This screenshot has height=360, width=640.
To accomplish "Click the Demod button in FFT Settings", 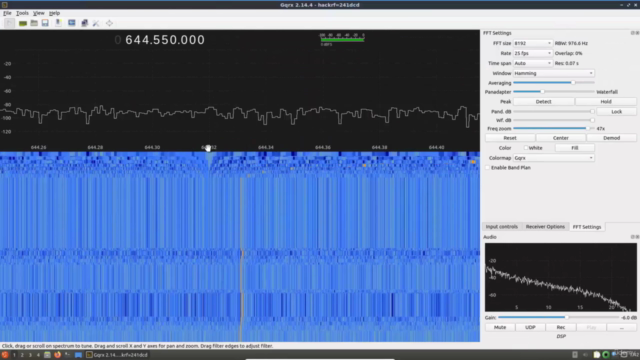I will (x=611, y=138).
